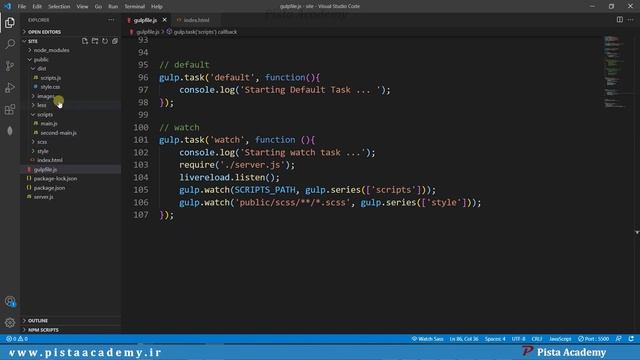Open Explorer more actions ellipsis
The image size is (640, 360).
click(111, 20)
